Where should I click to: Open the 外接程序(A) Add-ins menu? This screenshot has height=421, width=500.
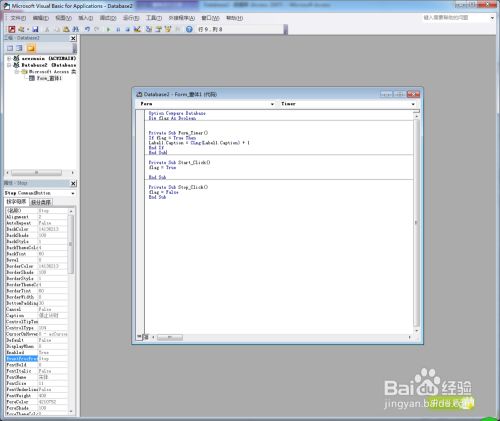(x=182, y=18)
